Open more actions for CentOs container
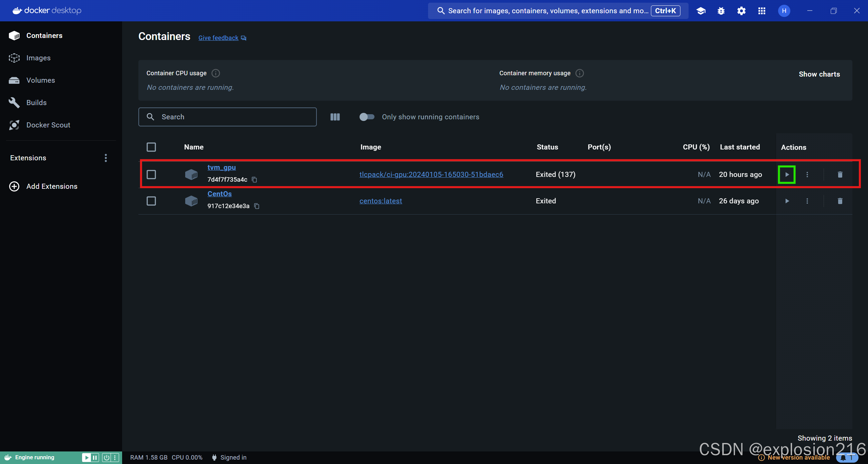Screen dimensions: 868x464 [x=807, y=201]
